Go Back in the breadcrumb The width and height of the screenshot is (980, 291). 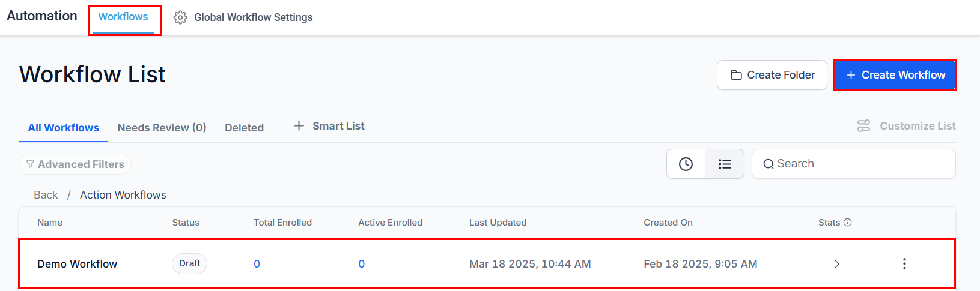click(46, 195)
